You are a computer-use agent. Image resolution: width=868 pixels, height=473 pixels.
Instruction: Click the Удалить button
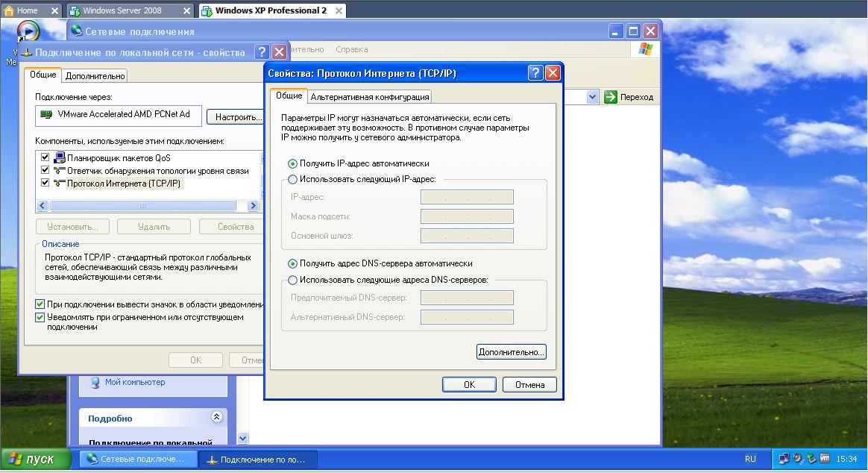click(154, 227)
